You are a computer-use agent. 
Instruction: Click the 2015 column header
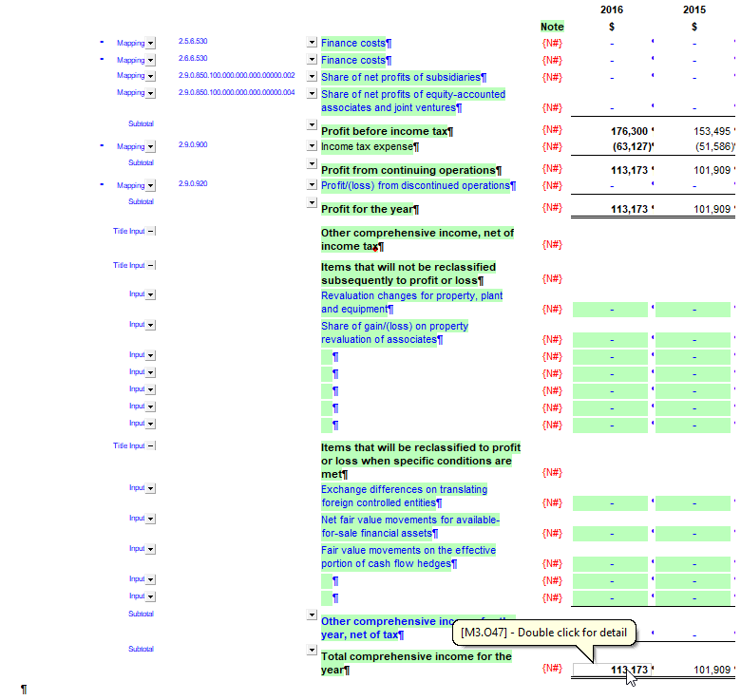pyautogui.click(x=694, y=9)
